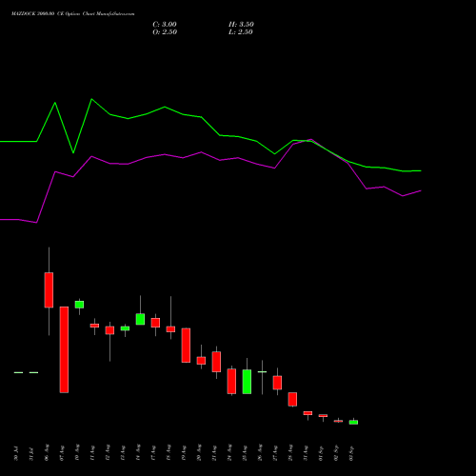This screenshot has height=476, width=476.
Task: Click the flat green dash marker for 30 Jul
Action: (x=18, y=372)
